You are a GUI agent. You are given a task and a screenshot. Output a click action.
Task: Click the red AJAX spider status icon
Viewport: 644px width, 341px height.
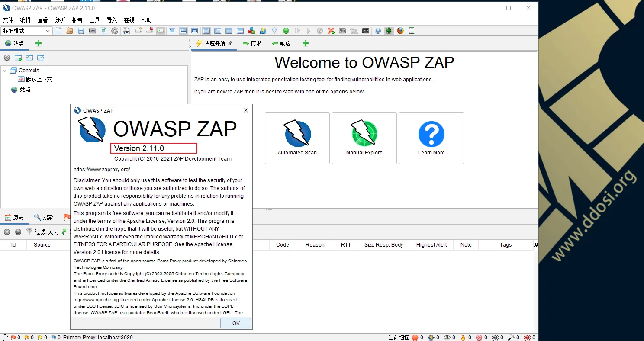(x=527, y=338)
